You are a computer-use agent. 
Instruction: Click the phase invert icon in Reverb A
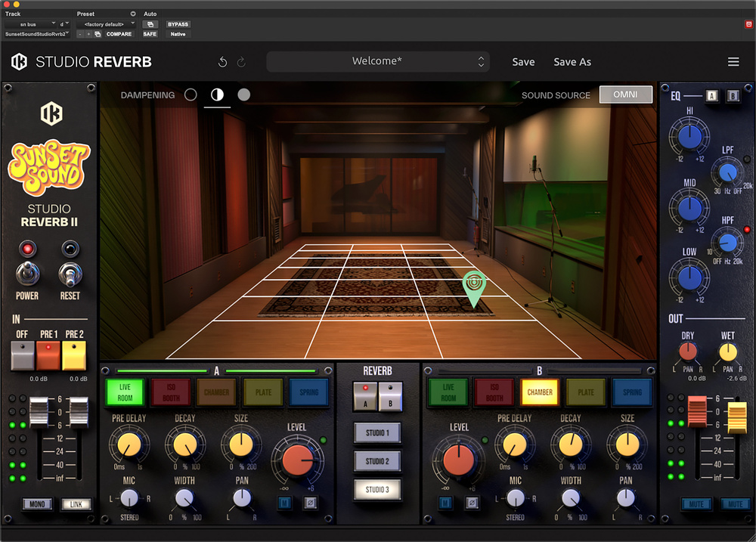tap(311, 503)
